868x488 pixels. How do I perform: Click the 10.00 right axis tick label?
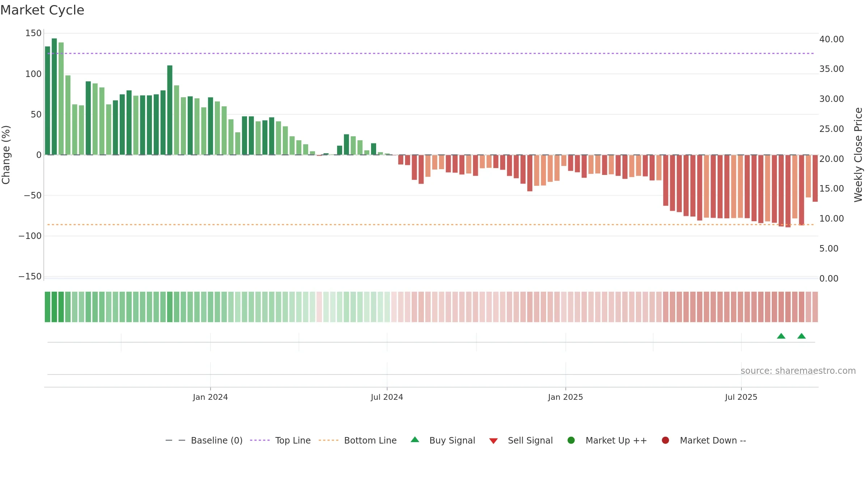831,219
